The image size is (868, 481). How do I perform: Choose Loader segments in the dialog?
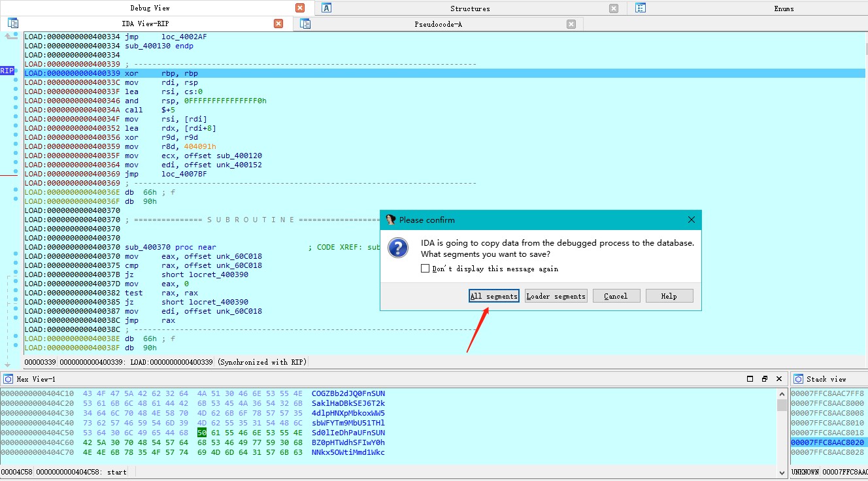[556, 296]
